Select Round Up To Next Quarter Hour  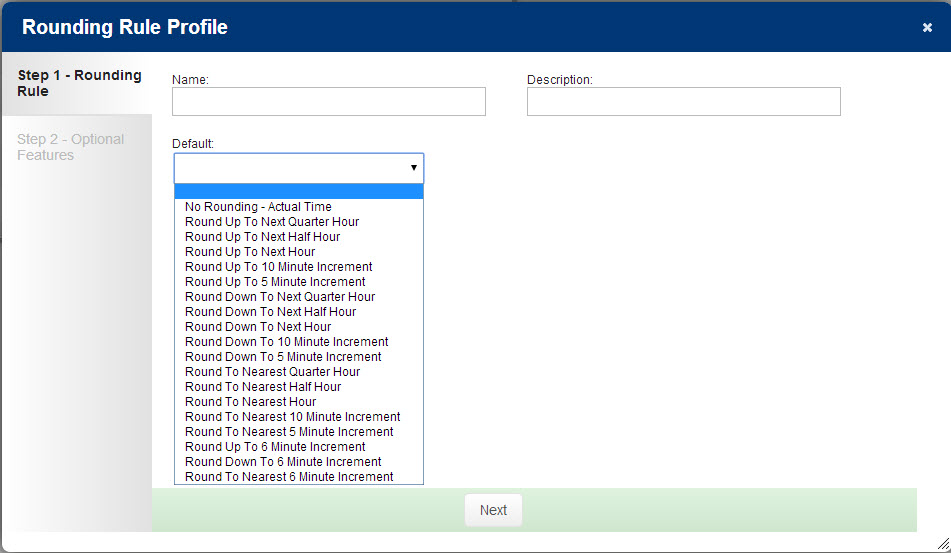tap(299, 222)
